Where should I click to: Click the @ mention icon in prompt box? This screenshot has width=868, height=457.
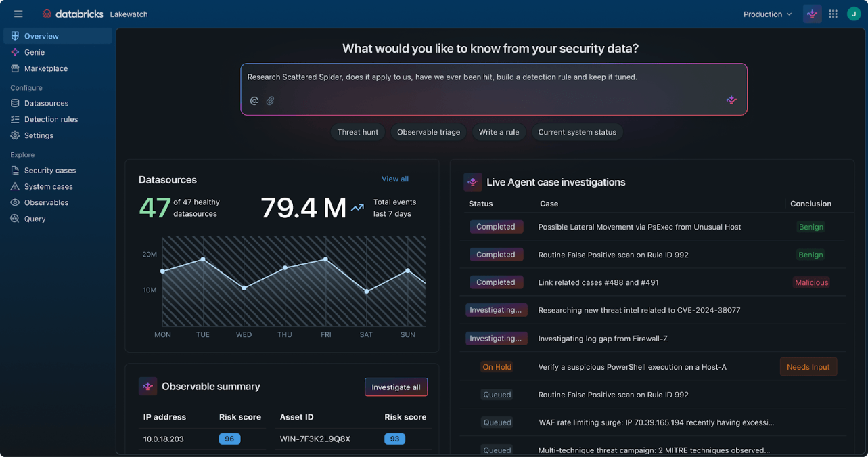[x=254, y=101]
